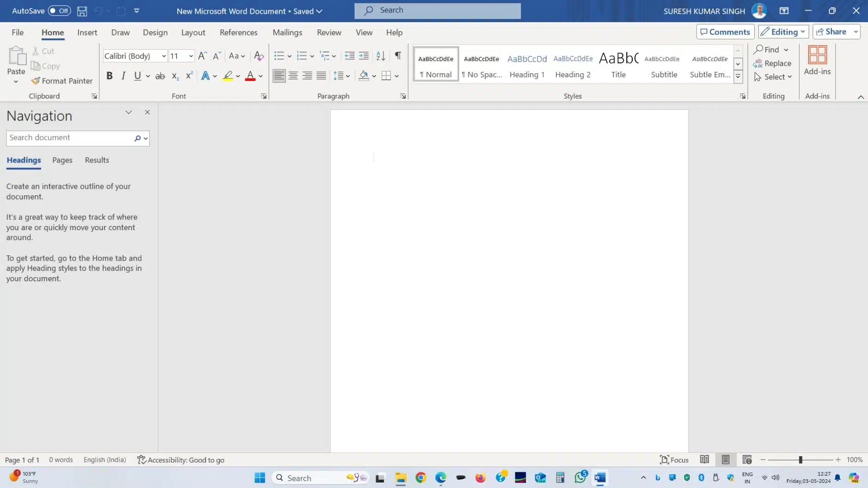Toggle the Show/Hide paragraph marks icon

398,56
